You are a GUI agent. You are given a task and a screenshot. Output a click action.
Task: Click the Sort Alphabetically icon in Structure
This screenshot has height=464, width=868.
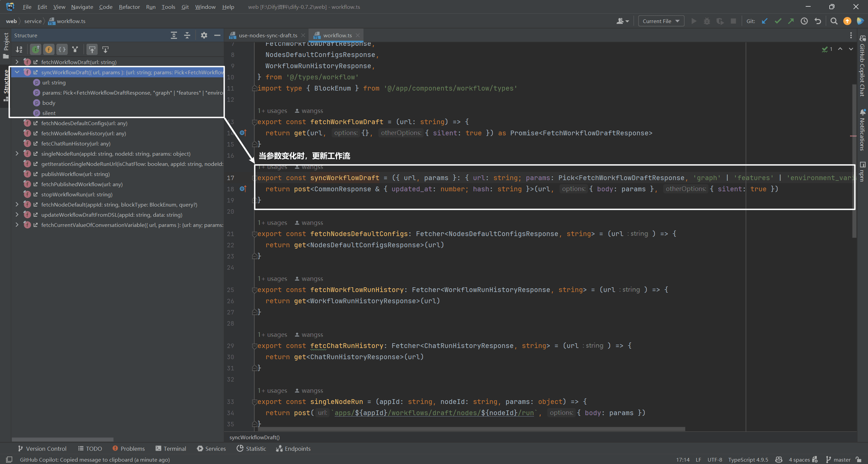pyautogui.click(x=19, y=50)
